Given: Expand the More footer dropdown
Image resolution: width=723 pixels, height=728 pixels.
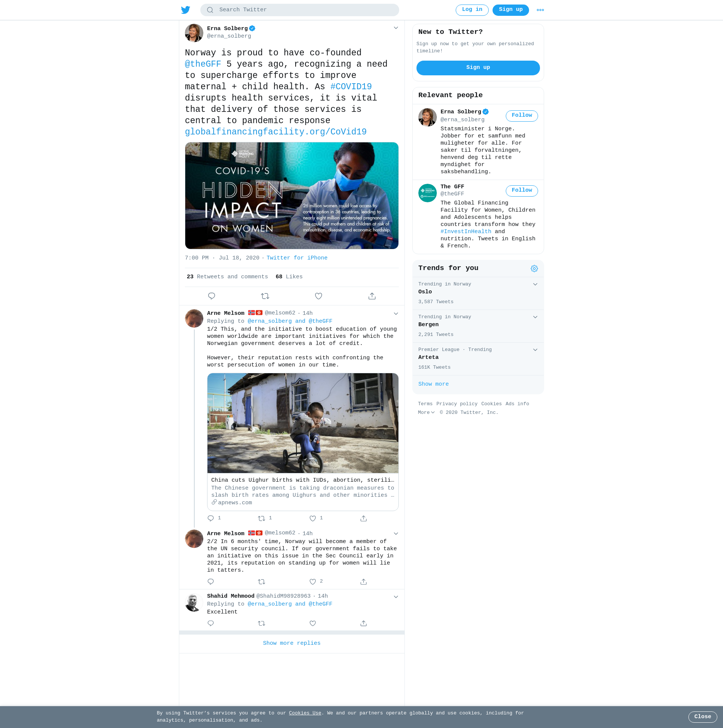Looking at the screenshot, I should tap(427, 413).
